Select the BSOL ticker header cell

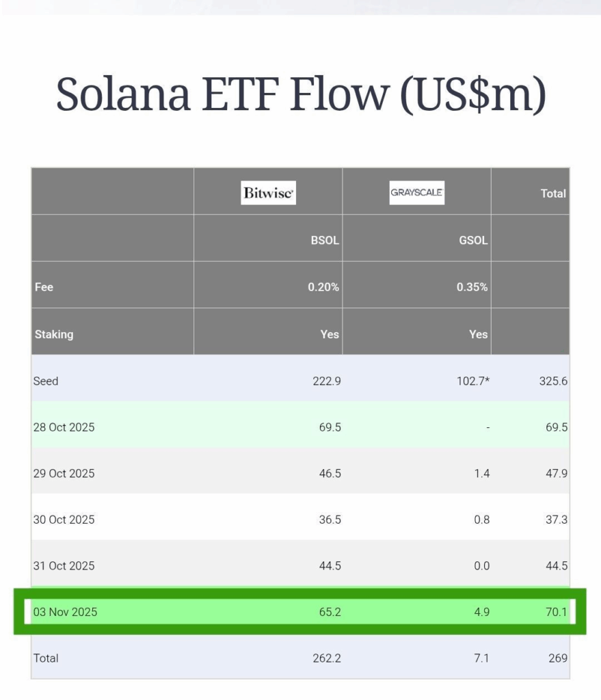point(325,241)
